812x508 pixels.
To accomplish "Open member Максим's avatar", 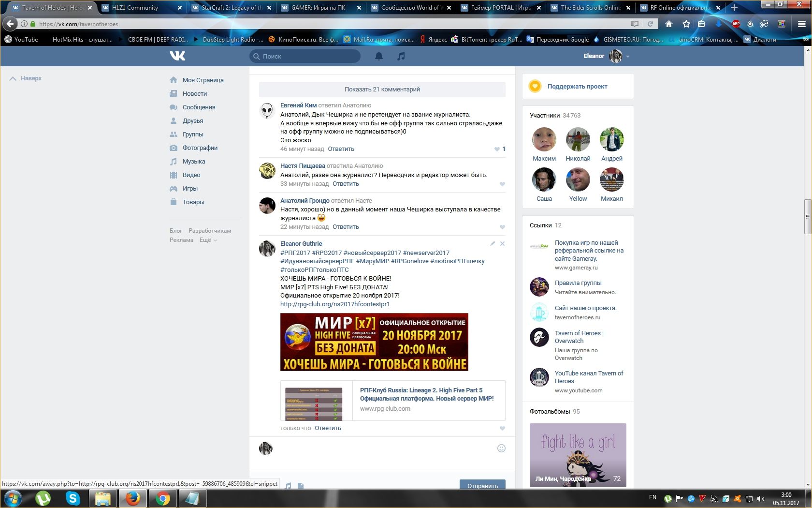I will click(x=544, y=139).
